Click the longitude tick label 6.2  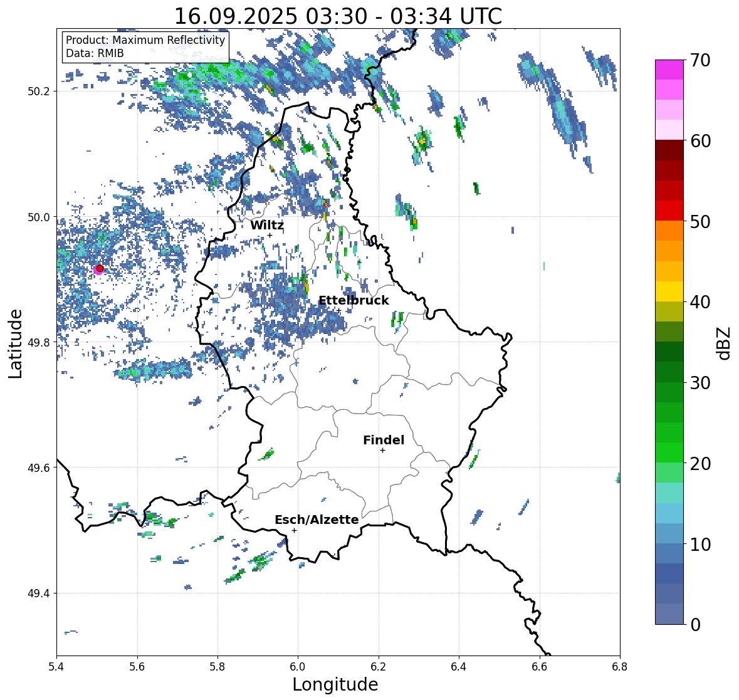click(x=379, y=667)
